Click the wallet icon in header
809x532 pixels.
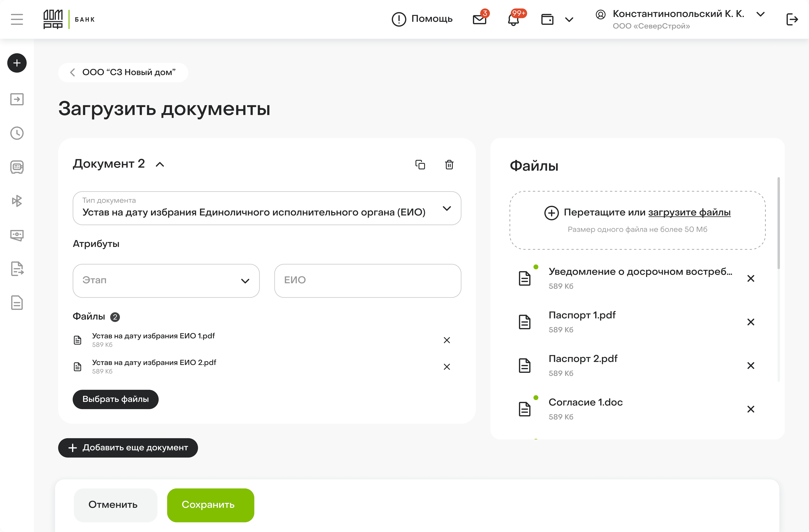point(547,19)
